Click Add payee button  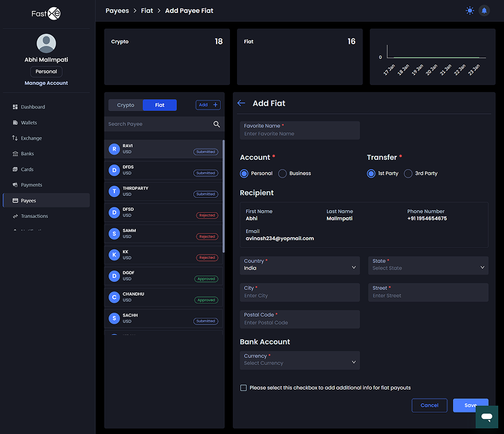208,105
